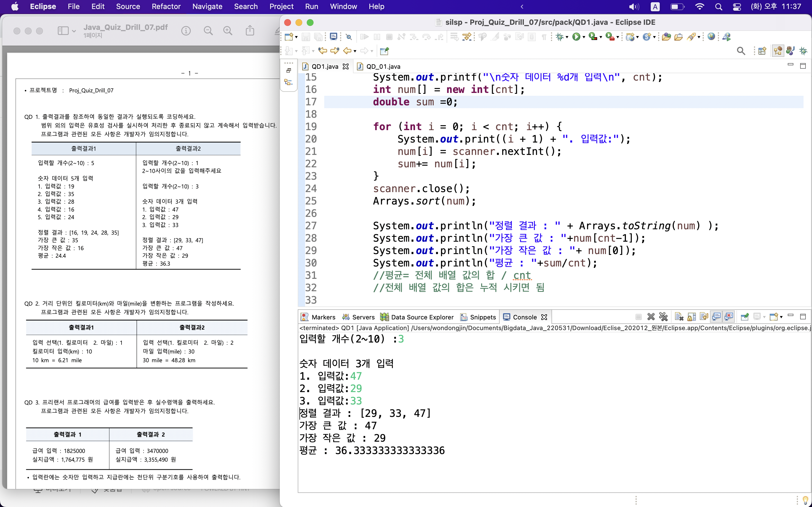Toggle Show Console on standard output
The height and width of the screenshot is (507, 812).
pos(716,317)
